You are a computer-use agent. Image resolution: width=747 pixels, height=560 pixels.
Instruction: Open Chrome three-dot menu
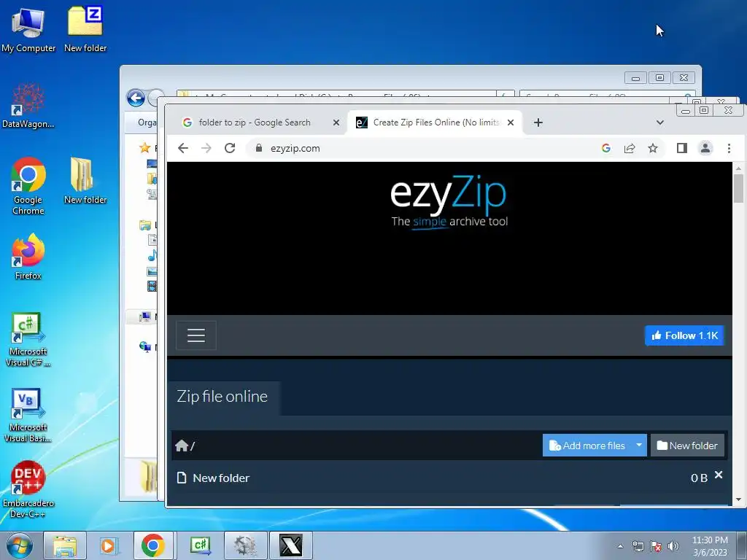729,148
